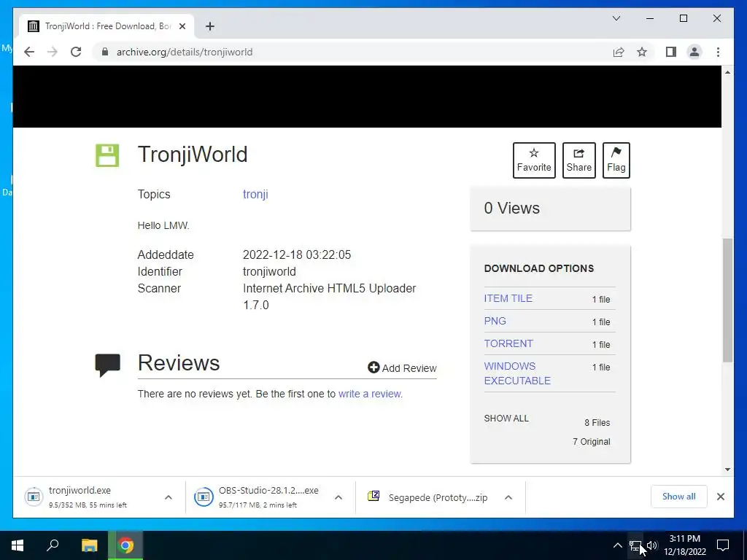This screenshot has width=747, height=560.
Task: Click the Addeddate value 2022-12-18 03:22:05
Action: 297,254
